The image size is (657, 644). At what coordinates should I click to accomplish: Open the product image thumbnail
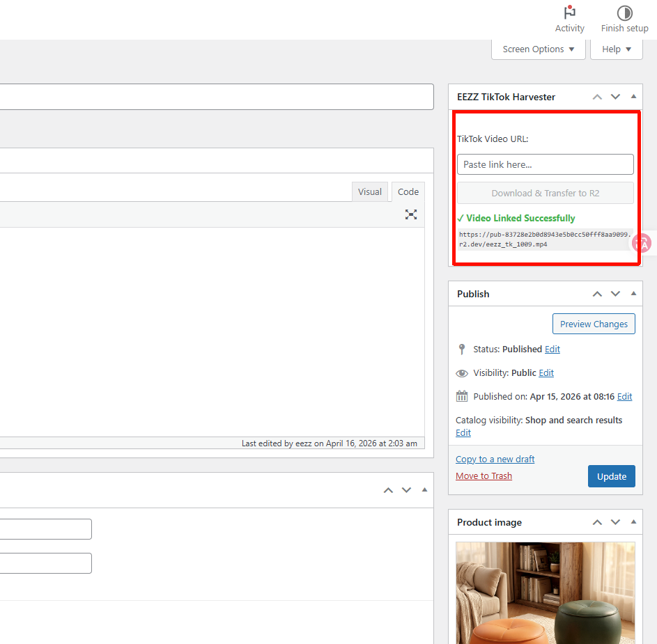tap(545, 592)
